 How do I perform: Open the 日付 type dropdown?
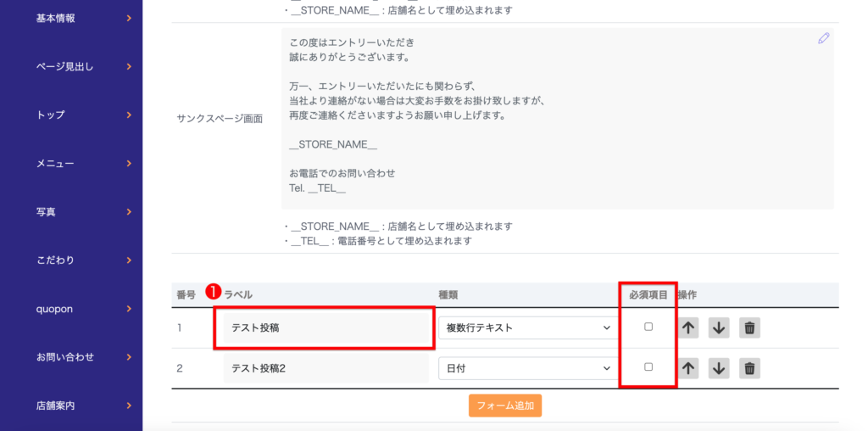(x=527, y=368)
